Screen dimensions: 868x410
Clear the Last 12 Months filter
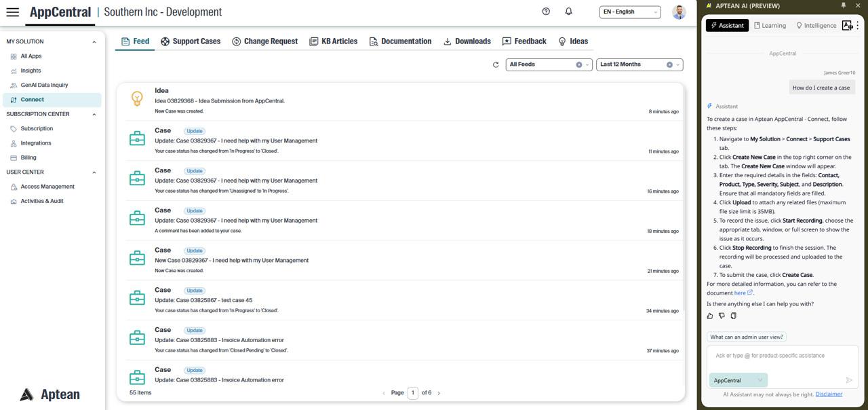[669, 64]
